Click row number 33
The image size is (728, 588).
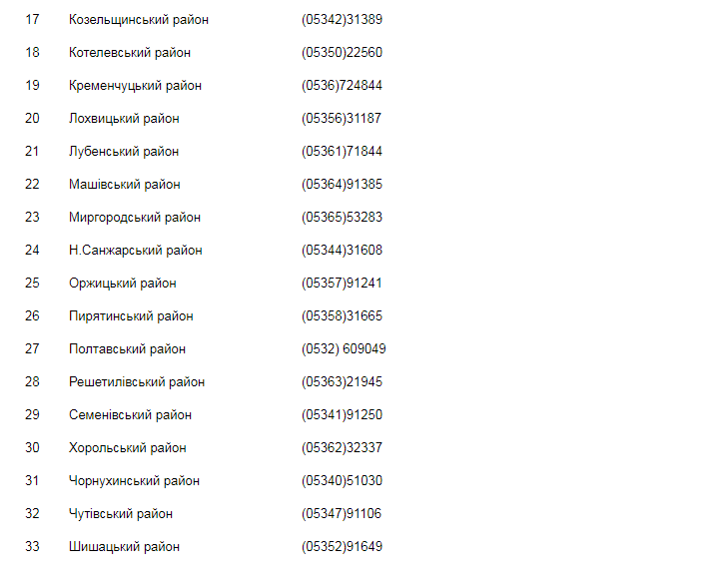pyautogui.click(x=32, y=547)
